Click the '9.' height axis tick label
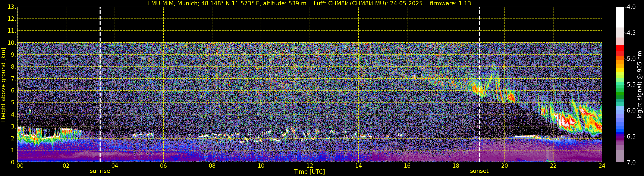The height and width of the screenshot is (176, 644). point(13,55)
